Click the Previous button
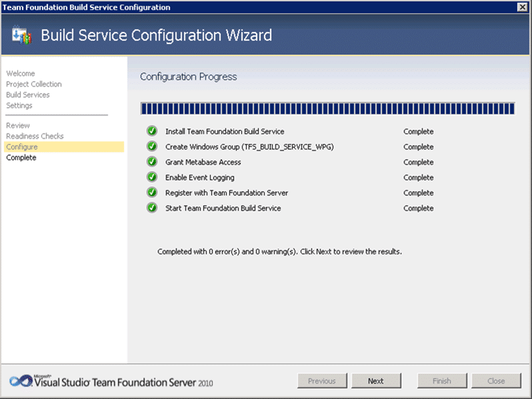Viewport: 532px width, 399px height. tap(322, 381)
